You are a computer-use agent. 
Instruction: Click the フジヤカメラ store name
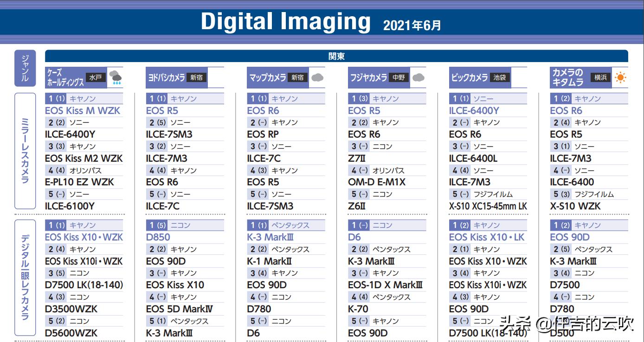coord(368,77)
